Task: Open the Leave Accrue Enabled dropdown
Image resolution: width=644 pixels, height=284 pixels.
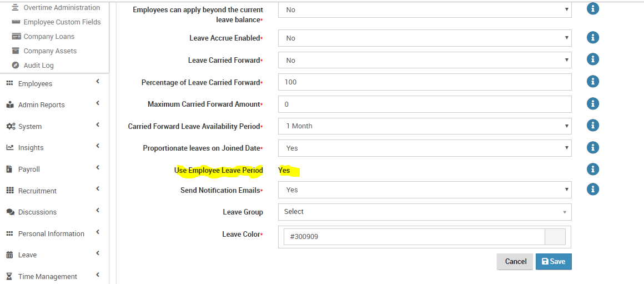Action: [425, 38]
